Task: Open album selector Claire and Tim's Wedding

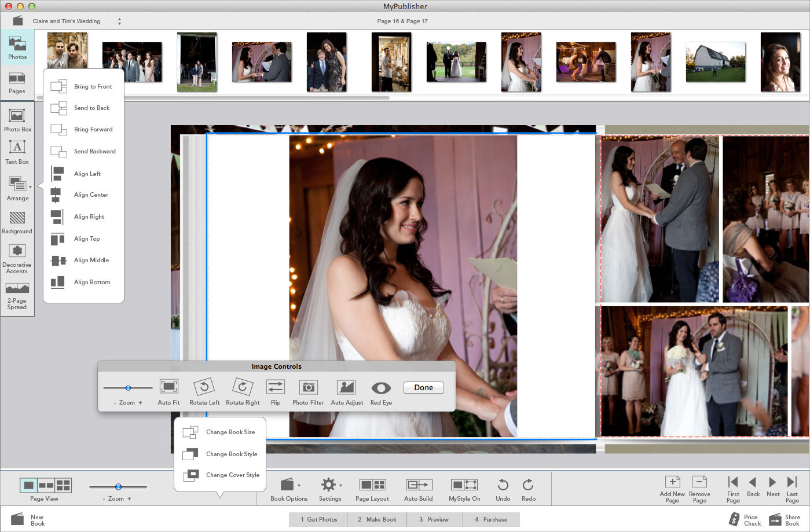Action: pos(76,21)
